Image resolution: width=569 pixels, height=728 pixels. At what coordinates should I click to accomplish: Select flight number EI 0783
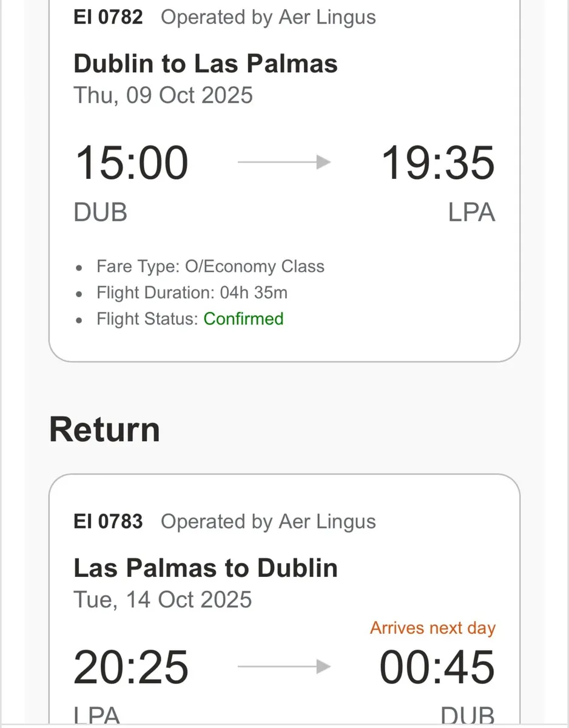pyautogui.click(x=108, y=521)
